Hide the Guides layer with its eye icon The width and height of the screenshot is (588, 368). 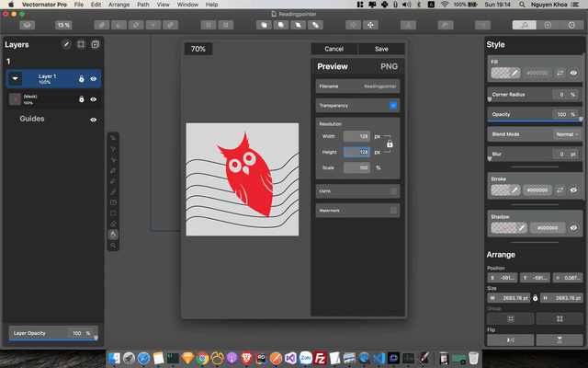point(94,120)
